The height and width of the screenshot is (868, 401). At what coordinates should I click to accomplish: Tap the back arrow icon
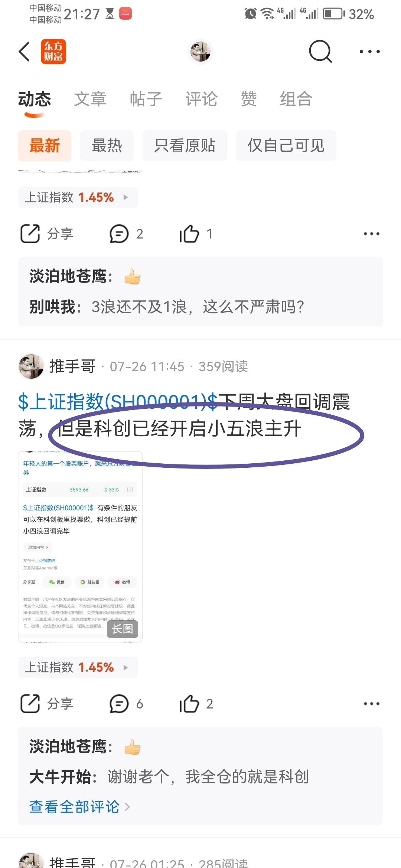click(x=25, y=52)
